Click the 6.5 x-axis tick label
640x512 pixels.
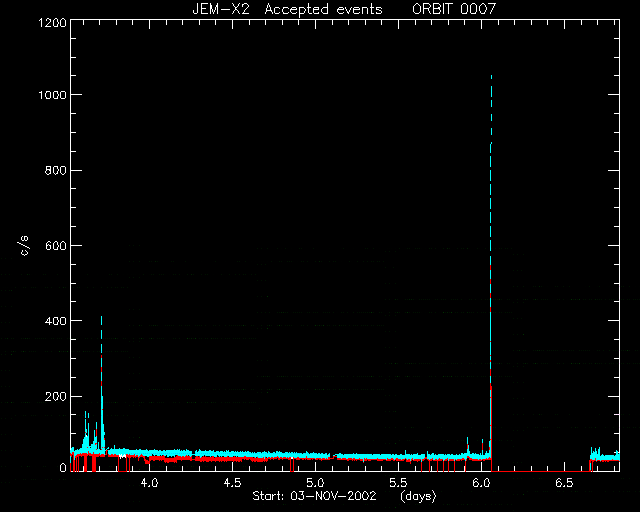(x=564, y=483)
